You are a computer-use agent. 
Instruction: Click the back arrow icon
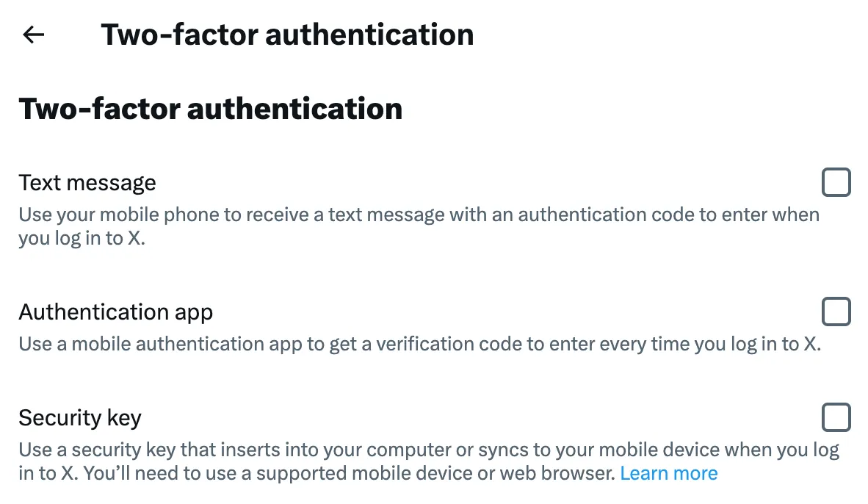34,35
